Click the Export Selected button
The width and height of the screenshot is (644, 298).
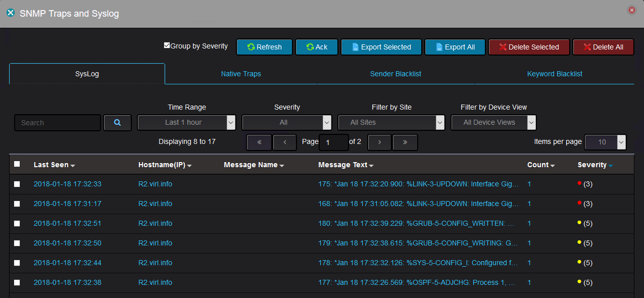[x=381, y=47]
